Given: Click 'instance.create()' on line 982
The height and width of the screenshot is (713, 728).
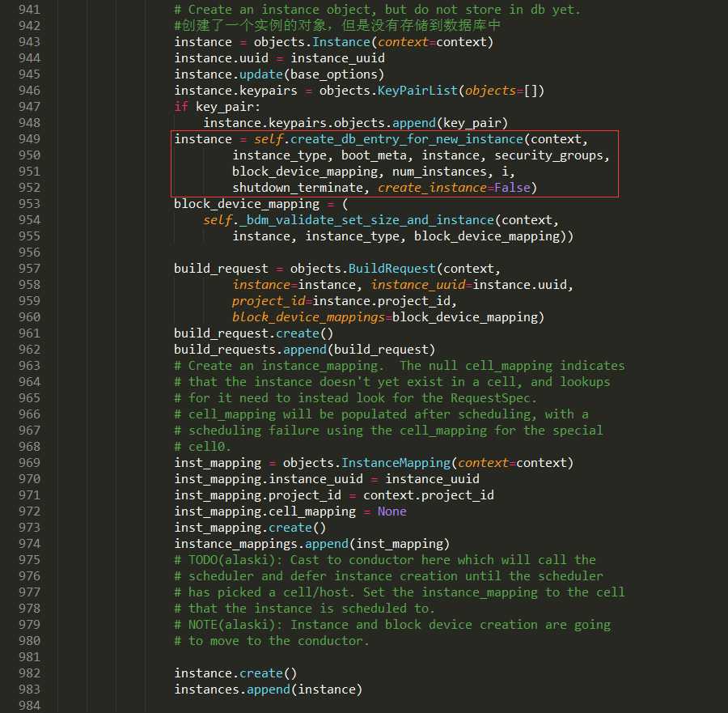Looking at the screenshot, I should point(235,673).
